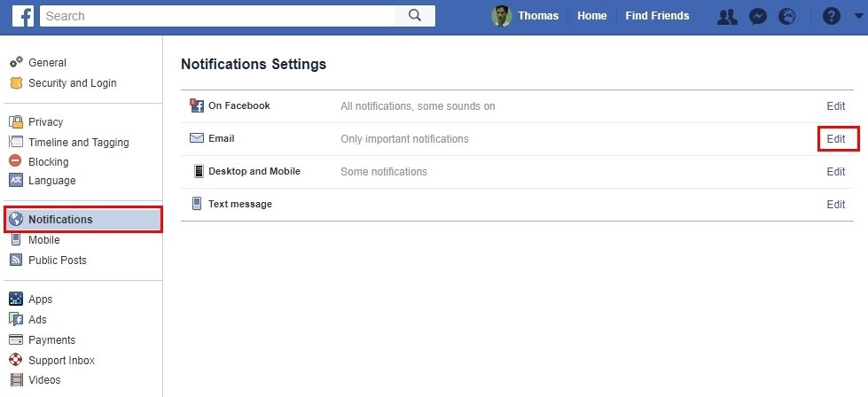Open Ads settings

click(x=37, y=320)
